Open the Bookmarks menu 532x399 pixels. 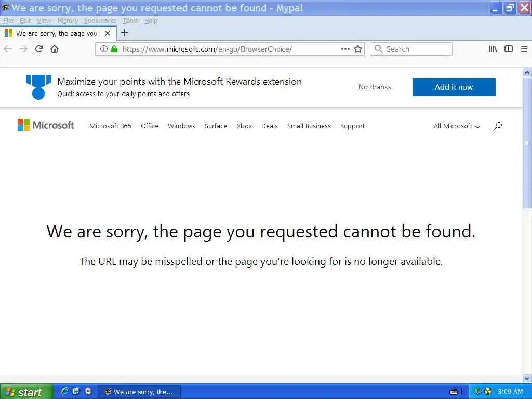coord(100,21)
